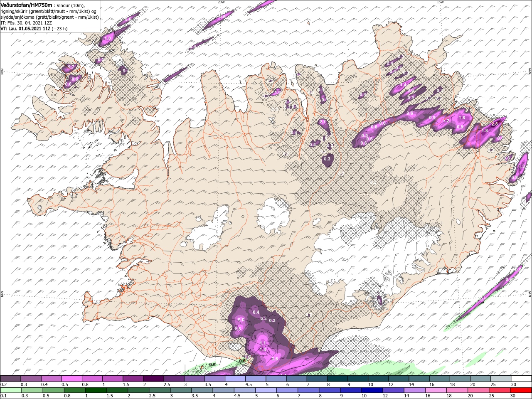
Task: Click the '25' label on the upper scale
Action: [492, 384]
